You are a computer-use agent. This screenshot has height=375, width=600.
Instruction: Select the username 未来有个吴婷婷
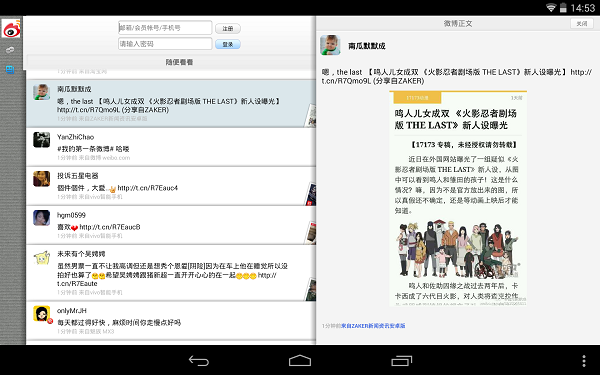(81, 254)
